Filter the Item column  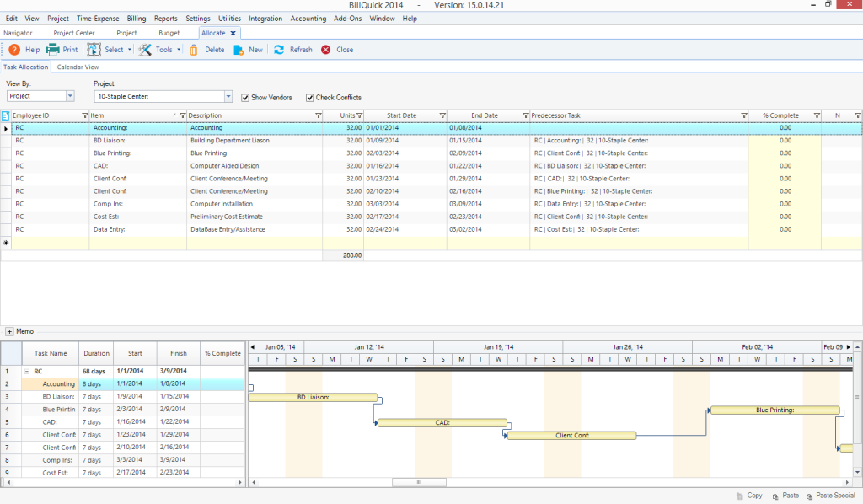(x=183, y=115)
